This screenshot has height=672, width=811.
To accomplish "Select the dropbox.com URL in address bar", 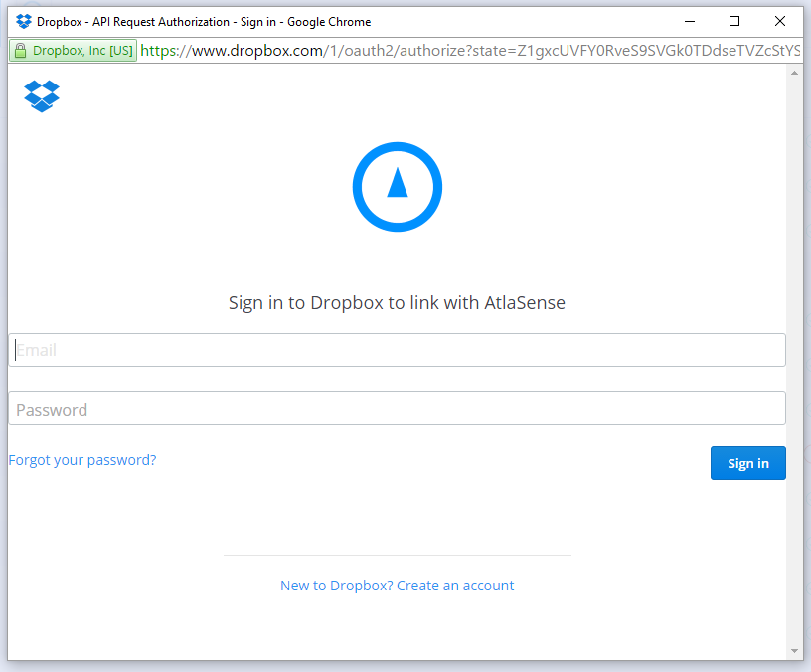I will coord(470,51).
